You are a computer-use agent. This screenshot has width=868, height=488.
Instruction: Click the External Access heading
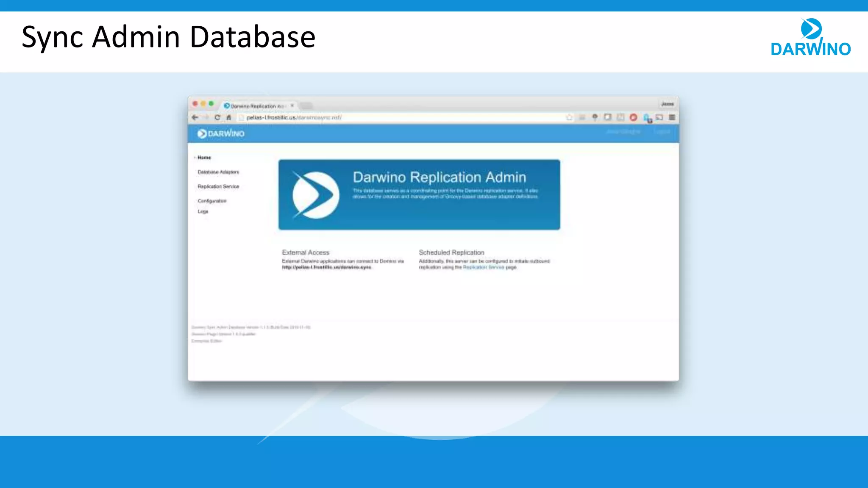coord(306,252)
